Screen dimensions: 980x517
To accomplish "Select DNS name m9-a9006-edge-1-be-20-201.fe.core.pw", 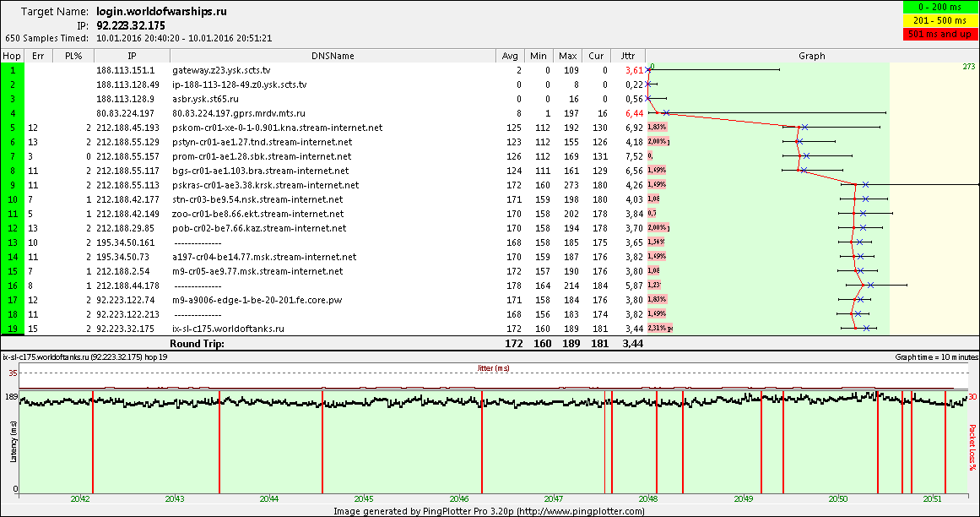I will pyautogui.click(x=255, y=300).
